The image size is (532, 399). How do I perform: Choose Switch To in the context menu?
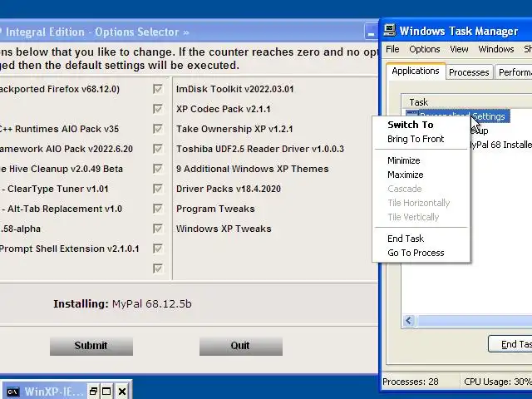(x=410, y=125)
